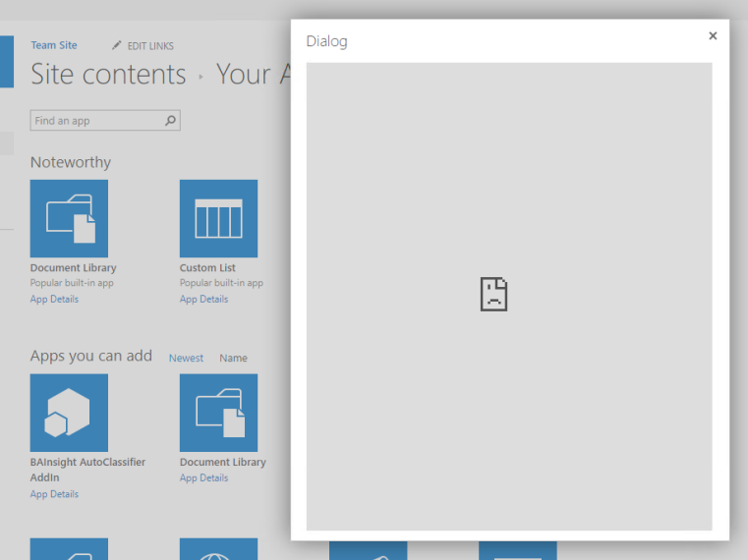Click the sad page error icon in dialog
748x560 pixels.
tap(493, 294)
